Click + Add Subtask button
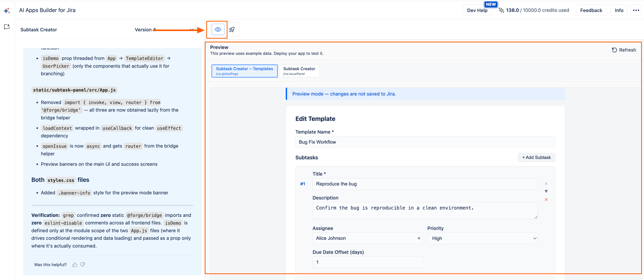Viewport: 644px width, 280px height. tap(536, 158)
